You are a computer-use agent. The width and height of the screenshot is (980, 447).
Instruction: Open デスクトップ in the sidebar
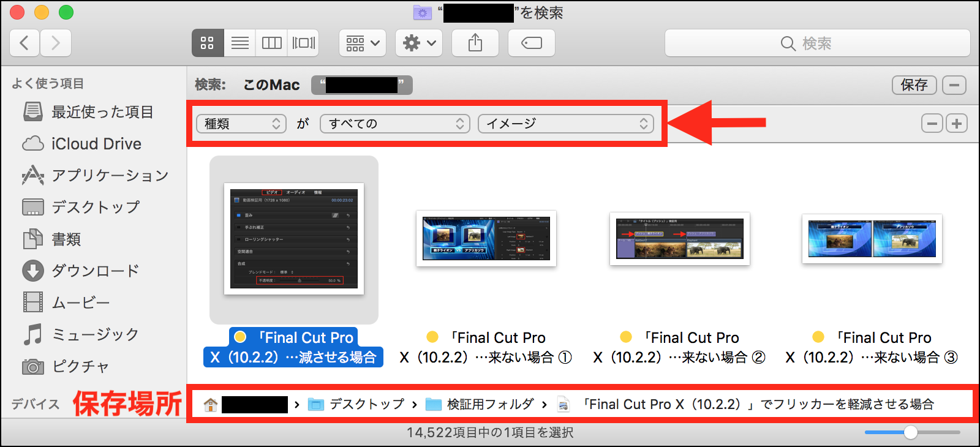(95, 208)
